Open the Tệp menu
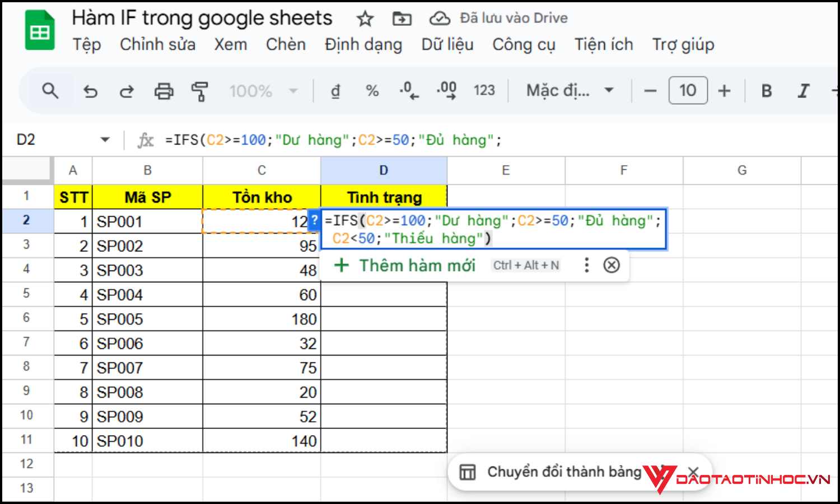The width and height of the screenshot is (840, 504). [87, 45]
